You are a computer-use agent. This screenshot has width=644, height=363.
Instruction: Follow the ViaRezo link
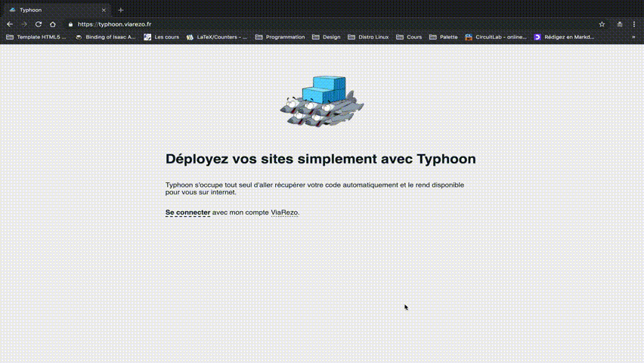click(x=284, y=213)
